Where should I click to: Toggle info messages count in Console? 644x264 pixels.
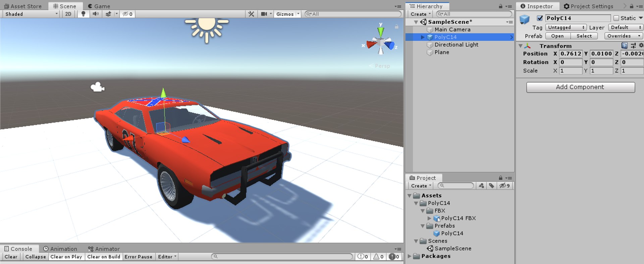coord(363,257)
